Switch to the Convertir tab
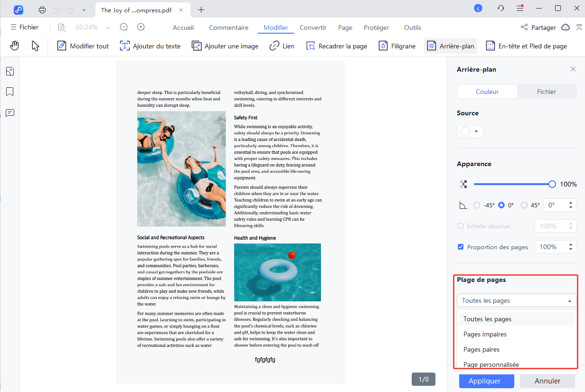Image resolution: width=585 pixels, height=392 pixels. point(313,28)
